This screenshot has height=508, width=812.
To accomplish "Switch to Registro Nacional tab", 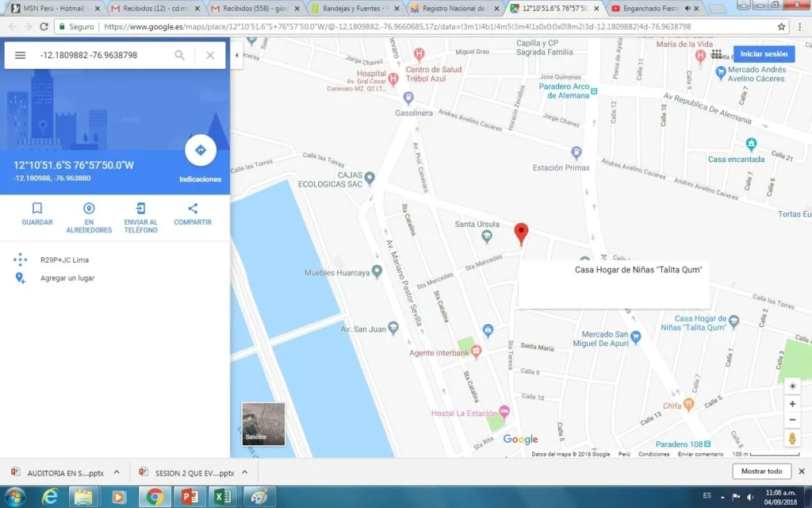I will [x=455, y=8].
